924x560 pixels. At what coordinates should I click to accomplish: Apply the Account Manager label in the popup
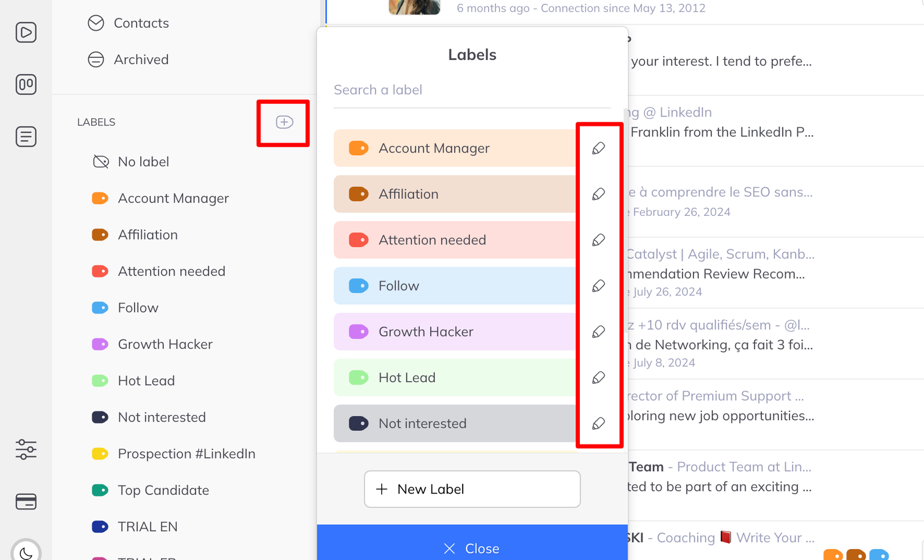pos(454,148)
